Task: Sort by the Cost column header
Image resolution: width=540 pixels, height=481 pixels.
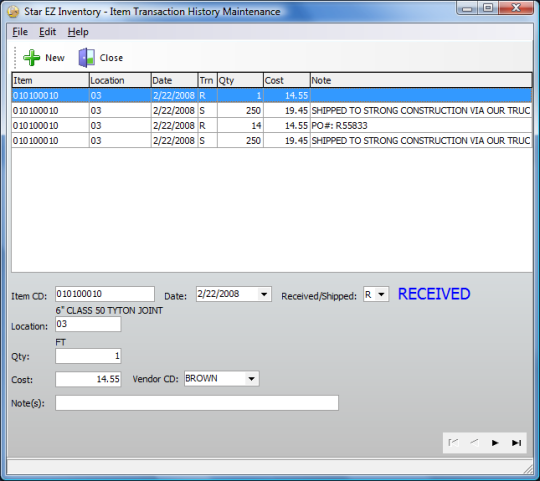Action: (x=287, y=80)
